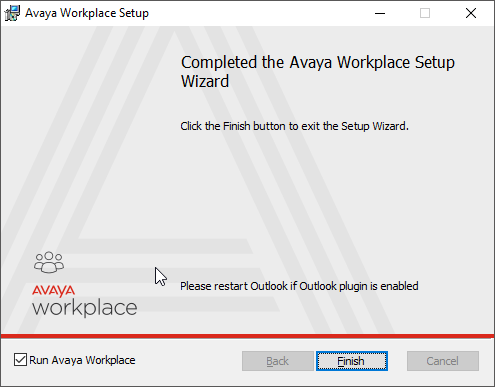Viewport: 495px width, 387px height.
Task: Click the Finish button instruction text
Action: pos(294,126)
